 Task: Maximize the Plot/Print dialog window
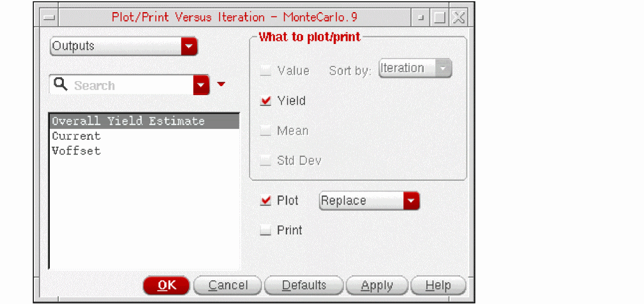click(439, 18)
